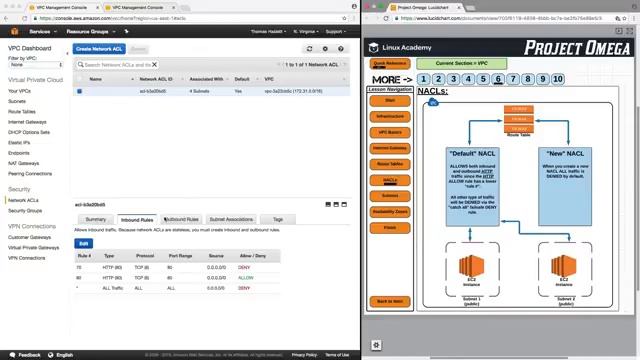
Task: Click Create Network ACL button
Action: click(99, 49)
